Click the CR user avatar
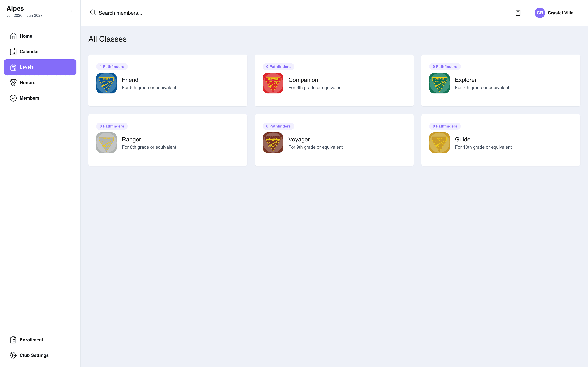Image resolution: width=588 pixels, height=367 pixels. (540, 13)
